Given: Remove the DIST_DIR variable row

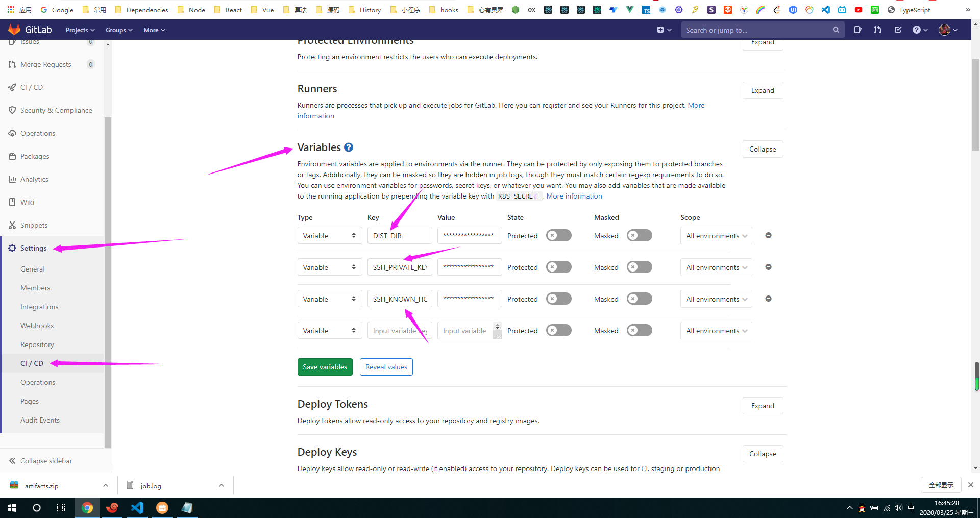Looking at the screenshot, I should 768,235.
